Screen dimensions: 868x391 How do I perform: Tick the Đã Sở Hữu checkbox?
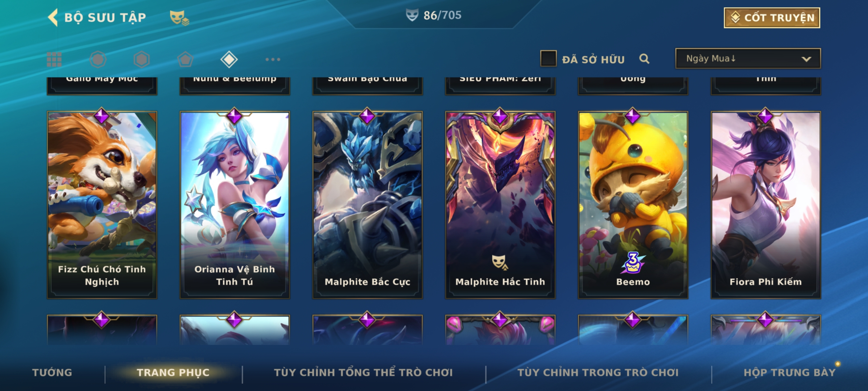coord(548,59)
